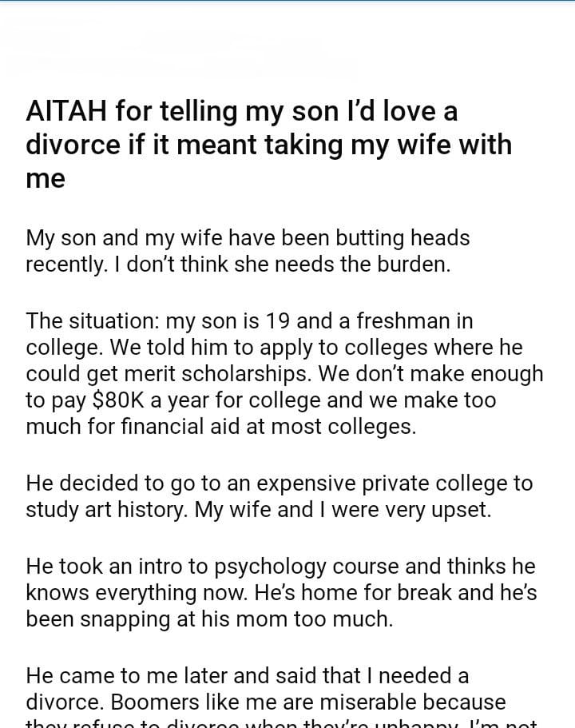Image resolution: width=575 pixels, height=728 pixels.
Task: Click the paragraph about expensive private college
Action: (x=279, y=496)
